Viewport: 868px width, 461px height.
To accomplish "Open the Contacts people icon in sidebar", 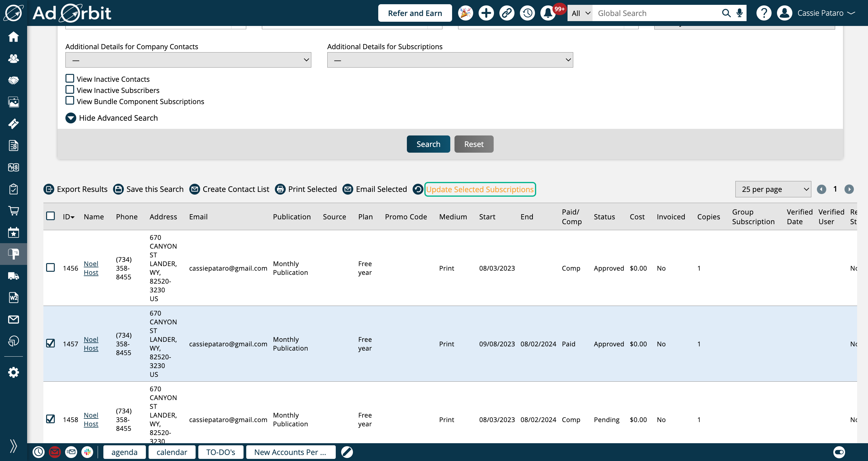I will 14,59.
